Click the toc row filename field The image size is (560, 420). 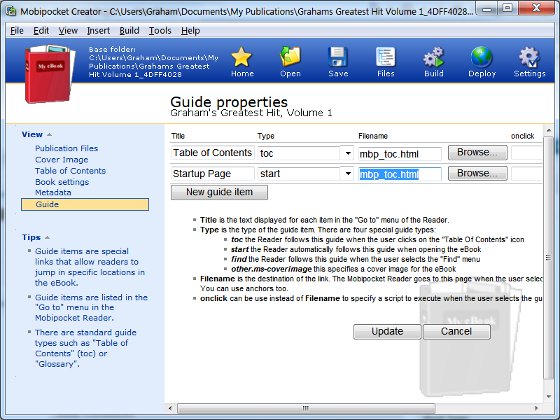click(x=400, y=154)
